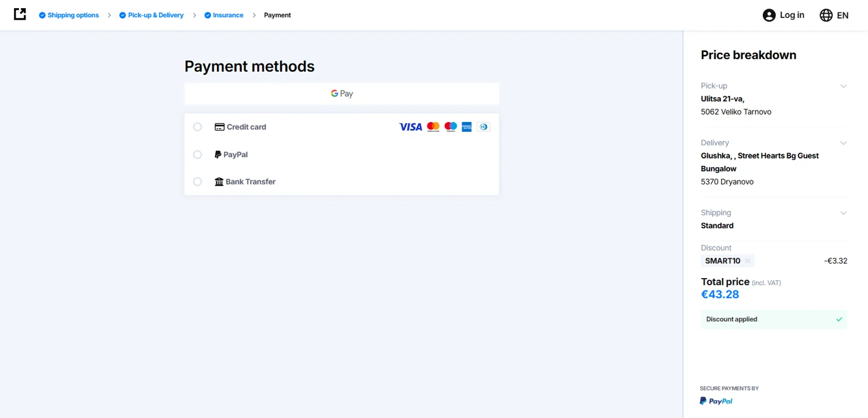Click the blue checkmark beside Insurance
Viewport: 868px width, 418px height.
[x=208, y=16]
